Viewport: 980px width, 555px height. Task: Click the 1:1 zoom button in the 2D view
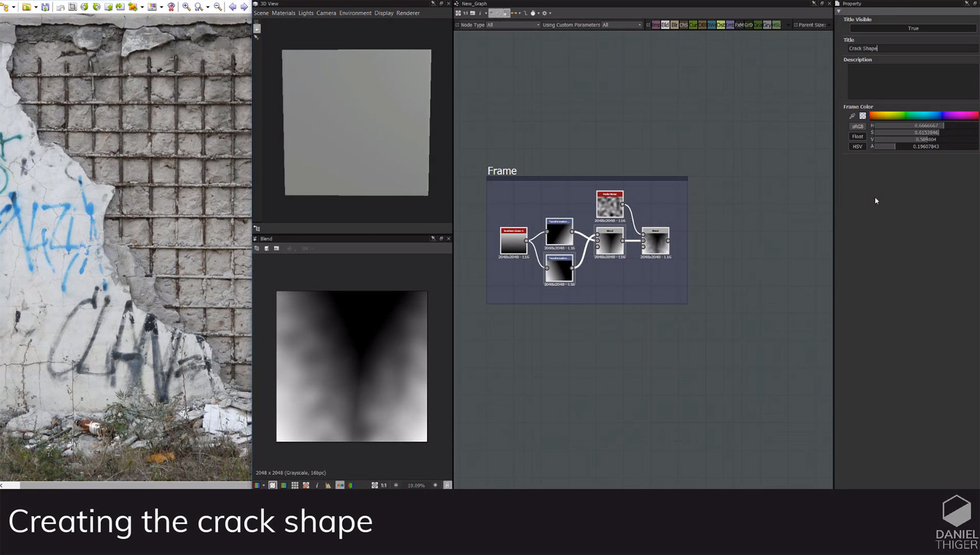(383, 485)
